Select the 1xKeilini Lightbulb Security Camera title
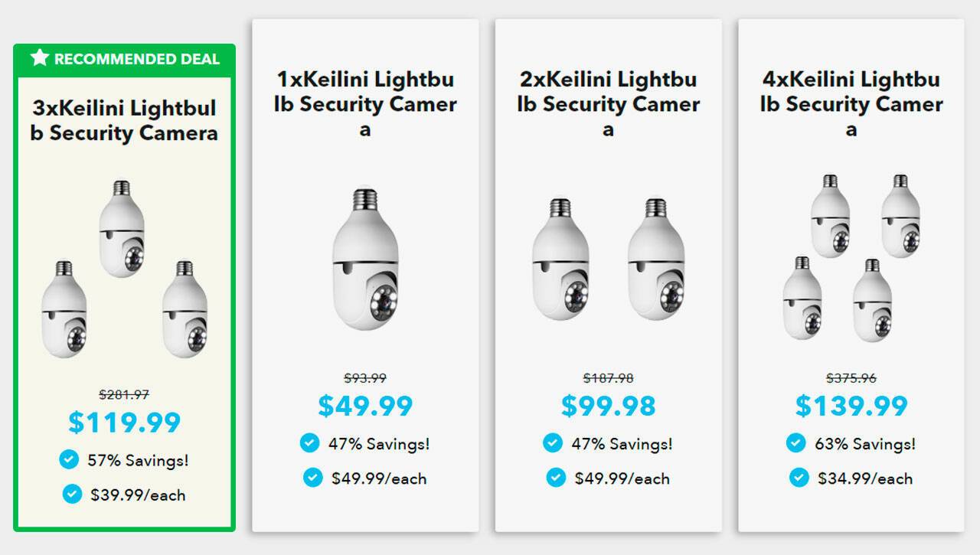Viewport: 980px width, 555px height. (x=365, y=104)
